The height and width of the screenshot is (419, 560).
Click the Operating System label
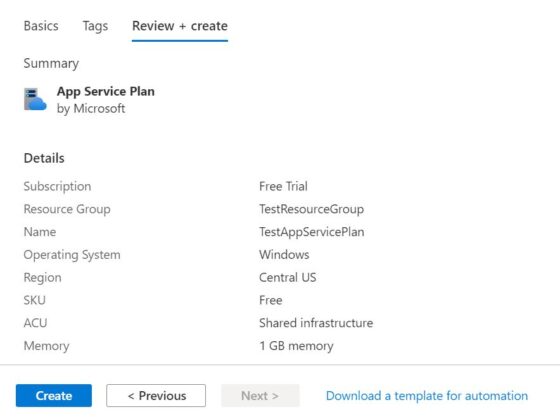[x=72, y=255]
